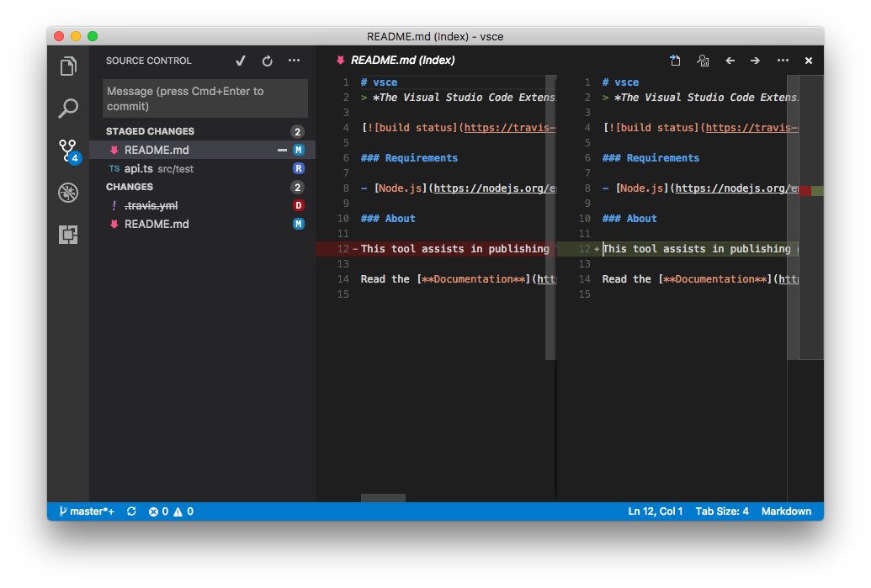Screen dimensions: 871x588
Task: Open editor more actions ellipsis
Action: (x=783, y=60)
